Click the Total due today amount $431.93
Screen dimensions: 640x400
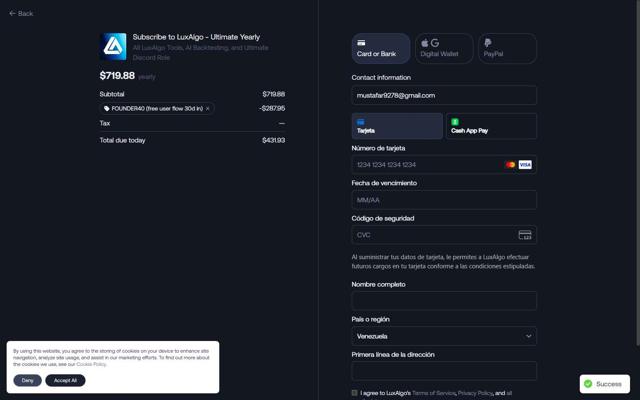click(x=273, y=140)
